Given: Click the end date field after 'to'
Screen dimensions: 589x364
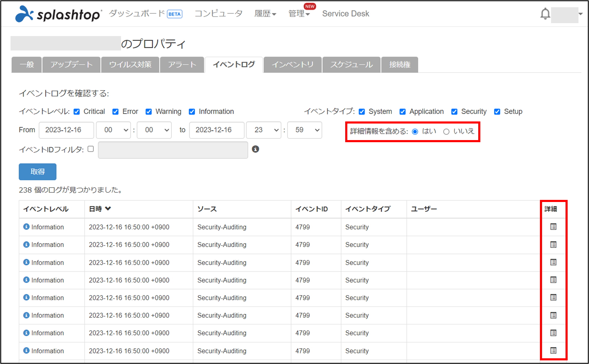Looking at the screenshot, I should [x=217, y=130].
